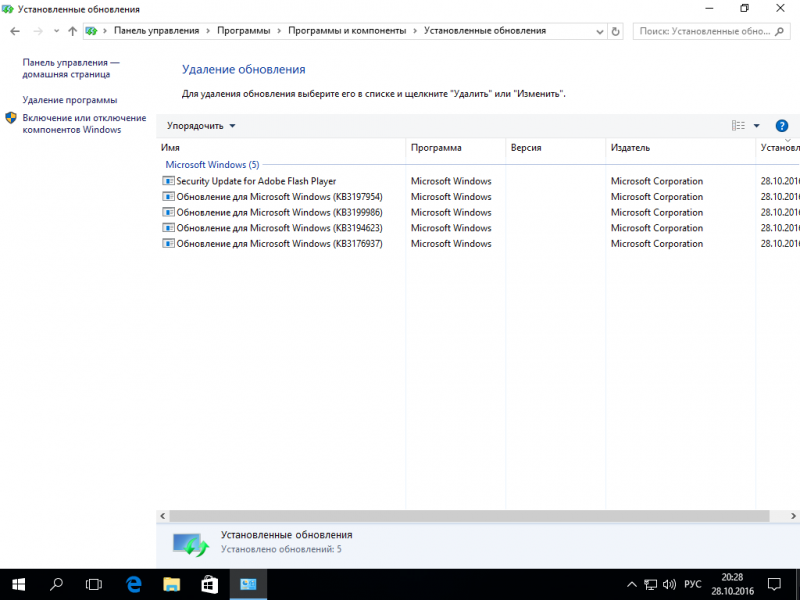Expand chevron after Программы и компоненты breadcrumb
This screenshot has width=800, height=600.
click(x=415, y=31)
